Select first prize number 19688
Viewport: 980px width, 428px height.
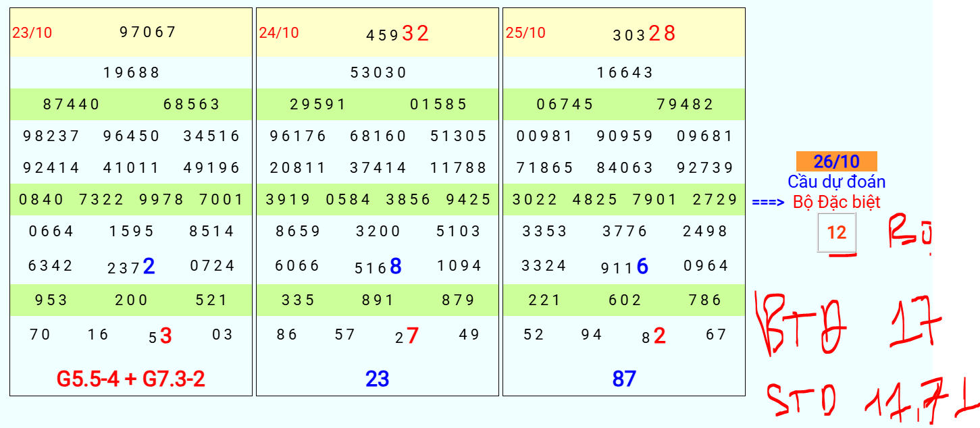pyautogui.click(x=132, y=72)
